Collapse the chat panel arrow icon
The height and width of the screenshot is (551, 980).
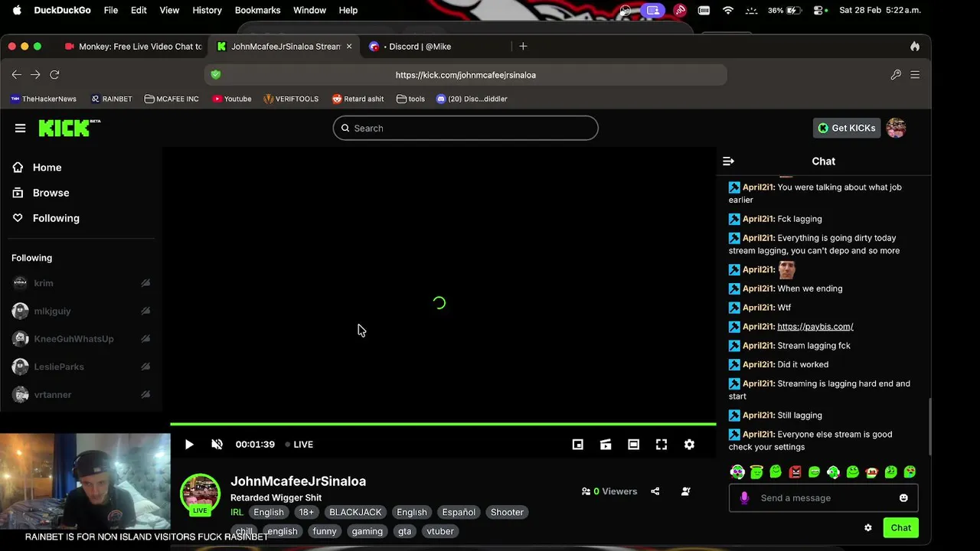728,161
